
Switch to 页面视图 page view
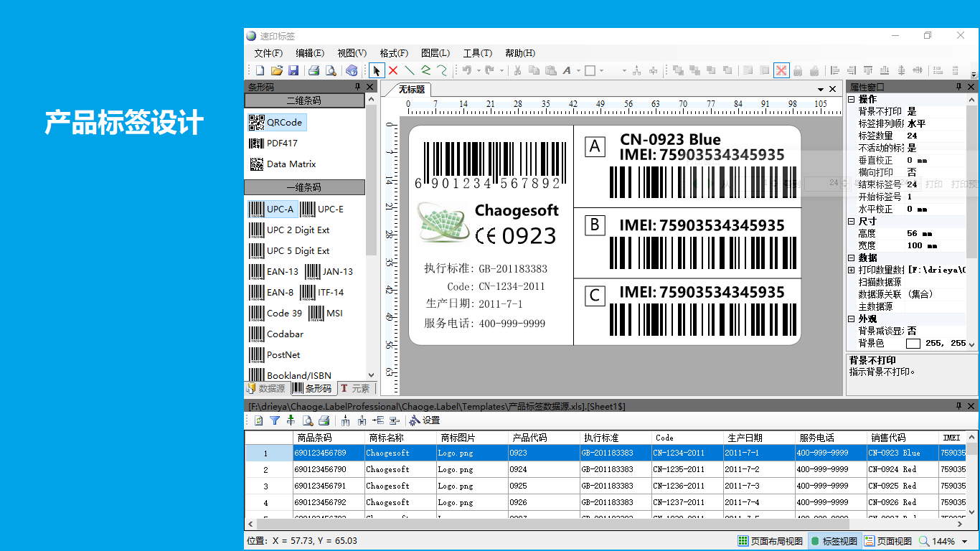[888, 541]
